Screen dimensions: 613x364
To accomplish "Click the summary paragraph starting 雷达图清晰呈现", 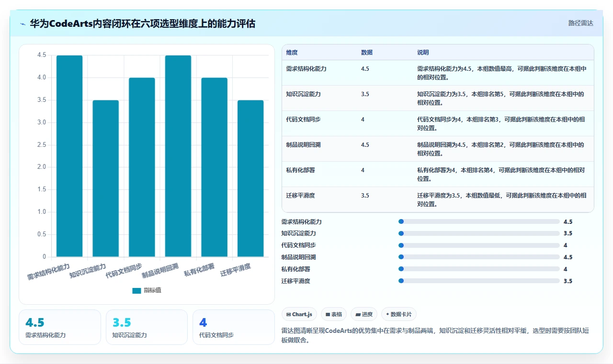I will point(435,335).
